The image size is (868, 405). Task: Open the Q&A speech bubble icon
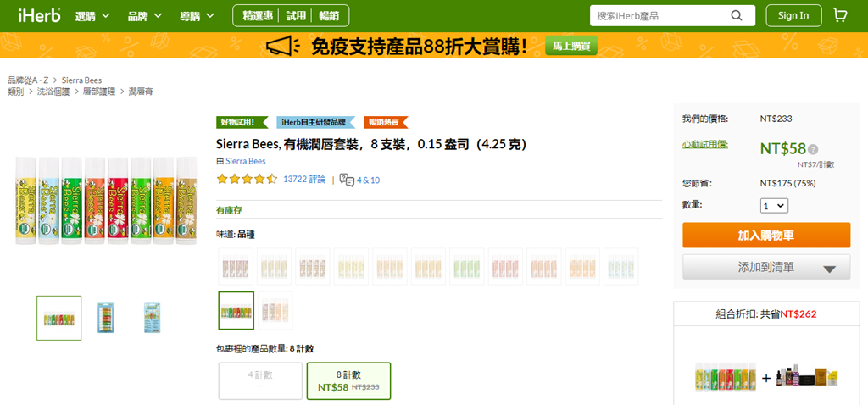tap(347, 180)
